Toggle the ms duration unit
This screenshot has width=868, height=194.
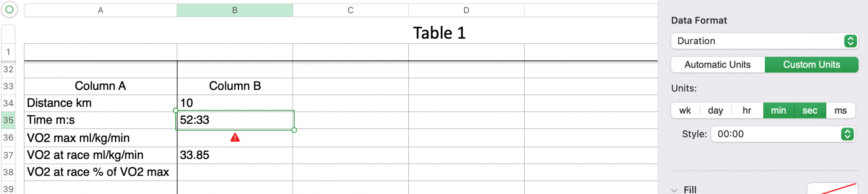tap(840, 111)
